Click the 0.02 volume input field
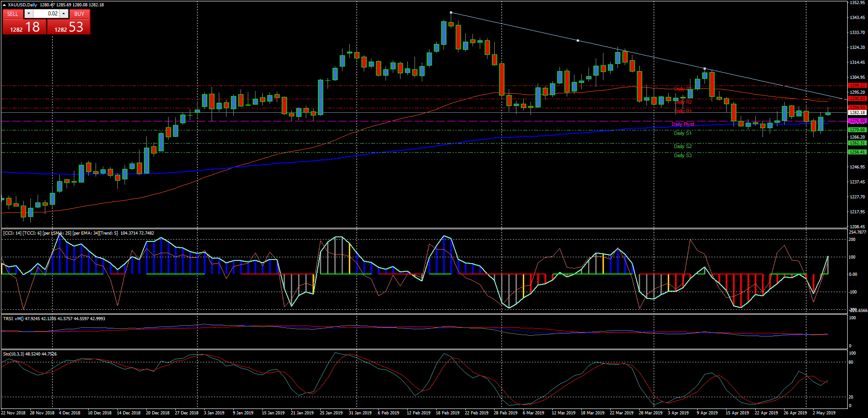The image size is (868, 418). [x=46, y=14]
